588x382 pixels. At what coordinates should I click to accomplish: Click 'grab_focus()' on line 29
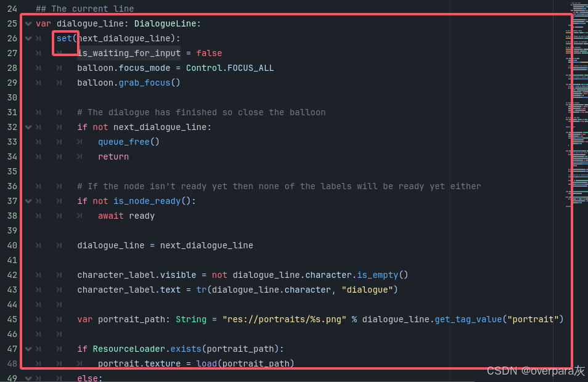[x=150, y=83]
